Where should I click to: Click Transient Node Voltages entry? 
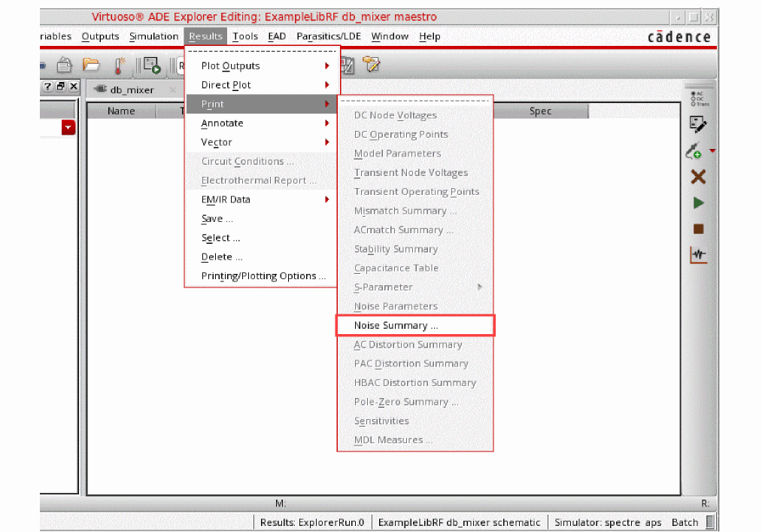click(415, 172)
